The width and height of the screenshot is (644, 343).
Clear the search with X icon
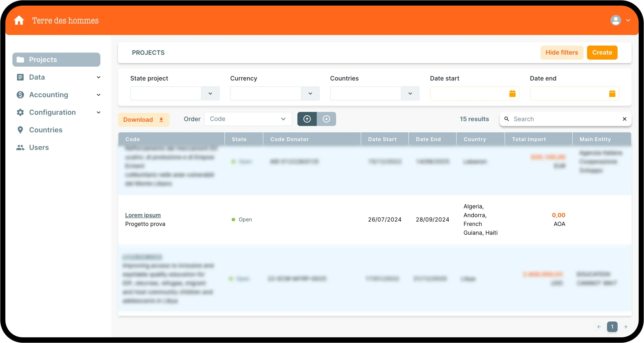click(x=624, y=119)
